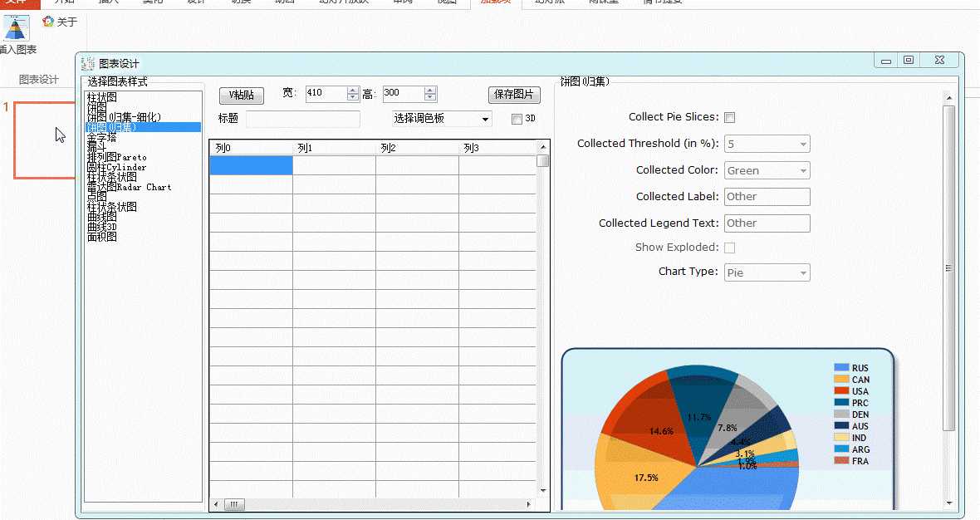Select 金字塔 pyramid chart style
The width and height of the screenshot is (980, 520).
102,137
